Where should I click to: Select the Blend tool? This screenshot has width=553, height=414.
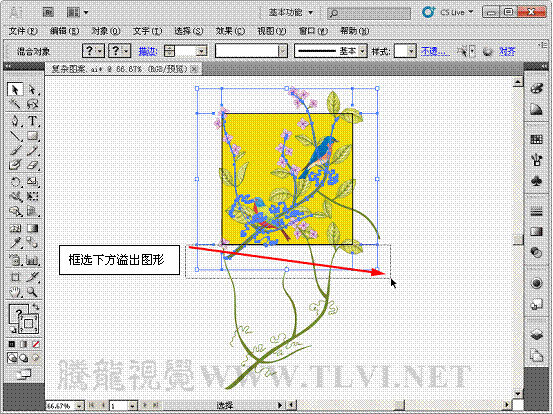coord(32,242)
